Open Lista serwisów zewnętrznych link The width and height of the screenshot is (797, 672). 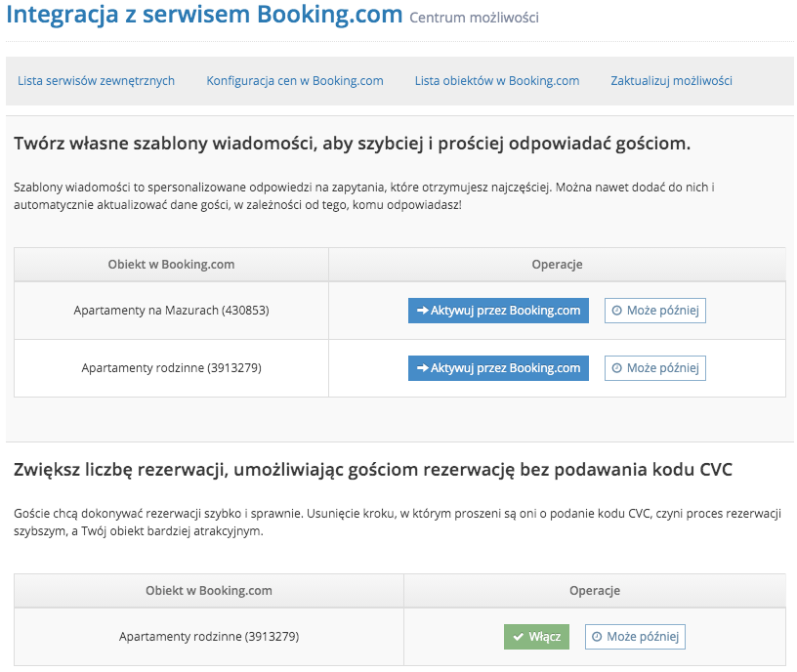(x=96, y=81)
